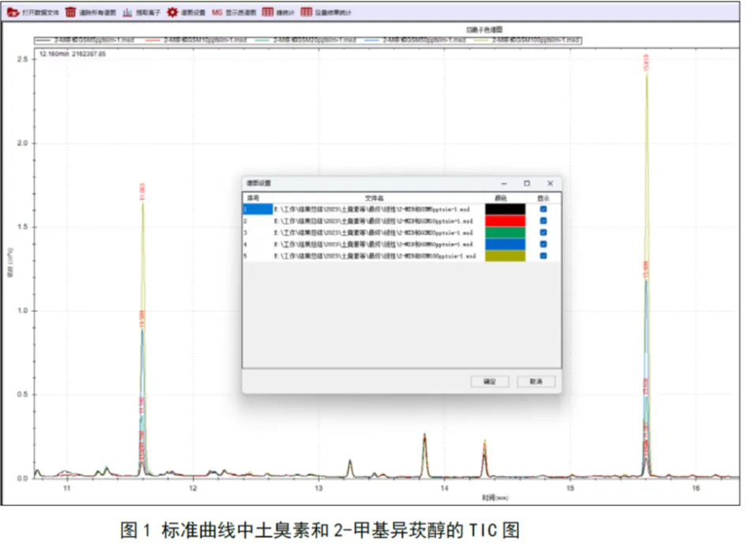This screenshot has width=756, height=544.
Task: Close the spectrum settings dialog
Action: 550,183
